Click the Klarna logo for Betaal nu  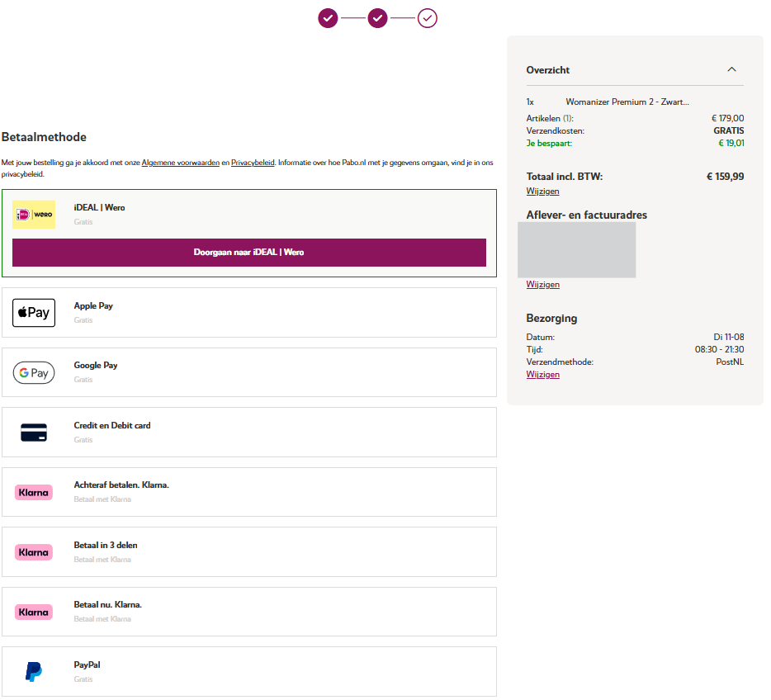34,612
